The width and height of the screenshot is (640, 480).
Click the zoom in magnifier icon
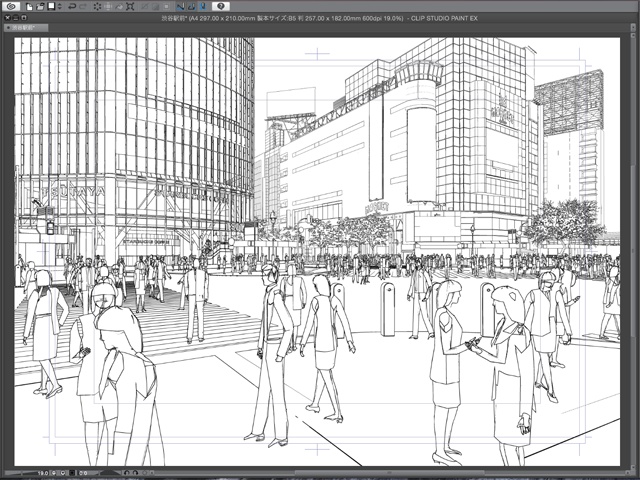coord(63,473)
